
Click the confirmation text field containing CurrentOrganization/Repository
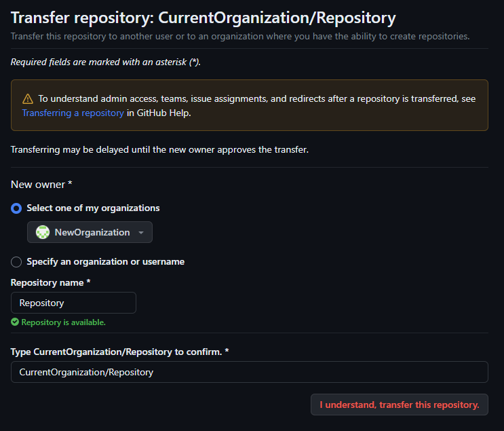[x=249, y=372]
